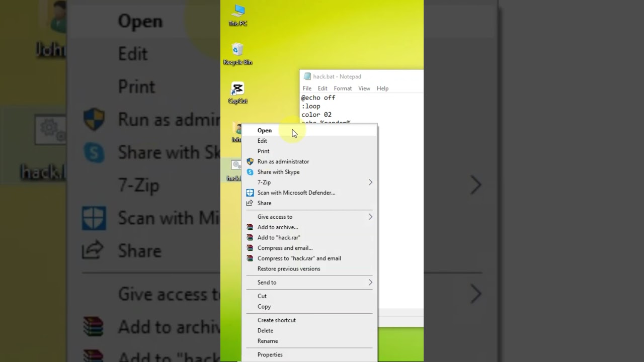
Task: Select Restore previous versions
Action: click(309, 268)
